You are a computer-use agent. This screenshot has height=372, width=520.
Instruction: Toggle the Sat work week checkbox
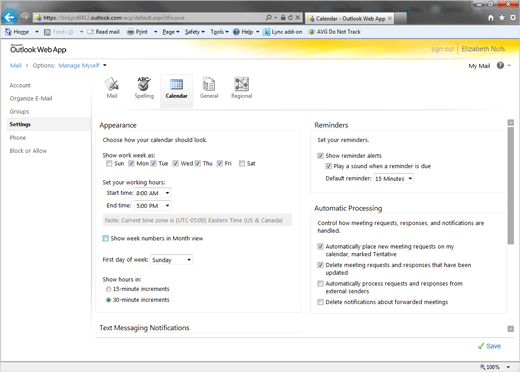[242, 163]
